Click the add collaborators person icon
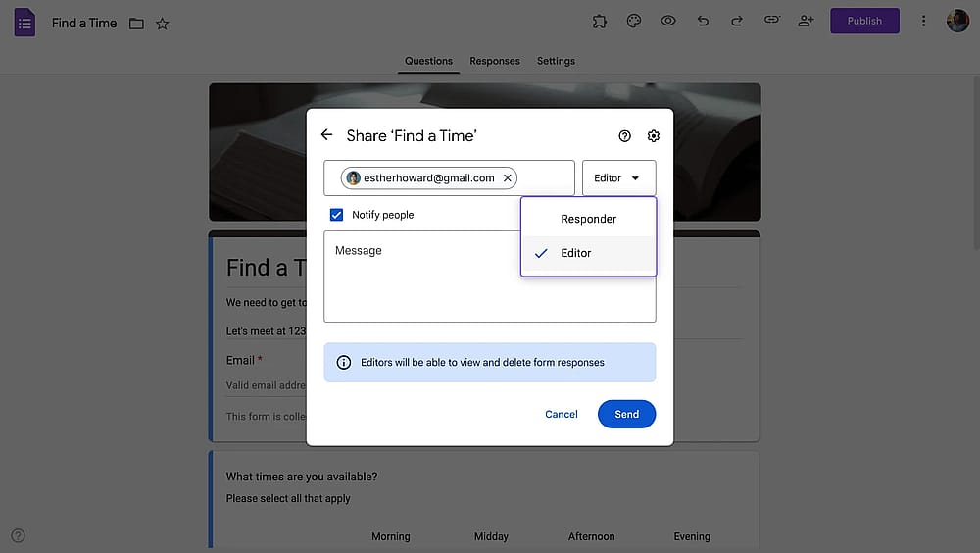980x553 pixels. point(806,21)
